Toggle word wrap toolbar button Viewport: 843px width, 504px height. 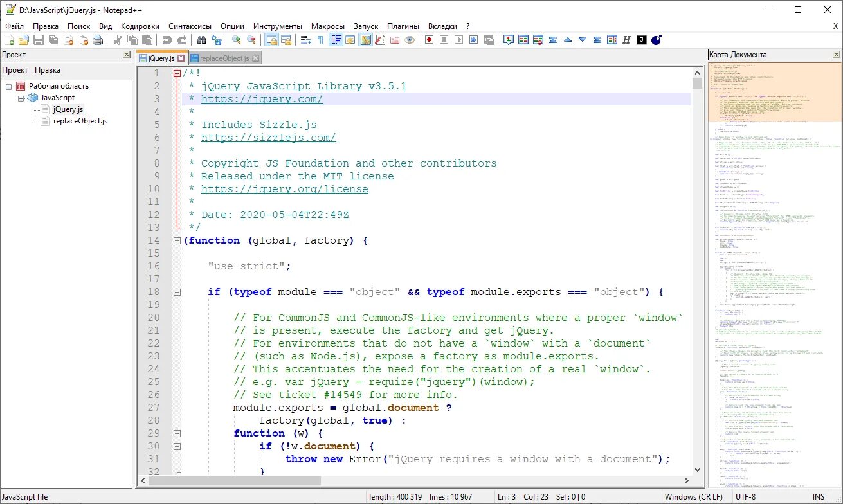pyautogui.click(x=305, y=40)
